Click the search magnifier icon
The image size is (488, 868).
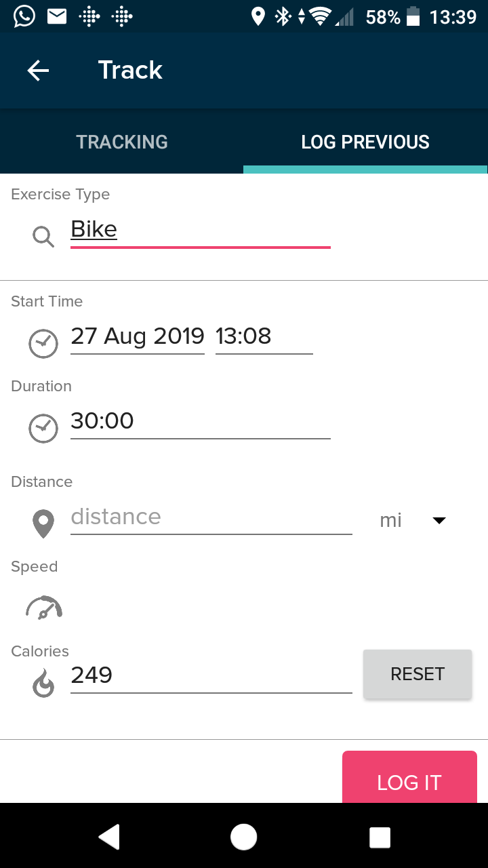tap(43, 237)
